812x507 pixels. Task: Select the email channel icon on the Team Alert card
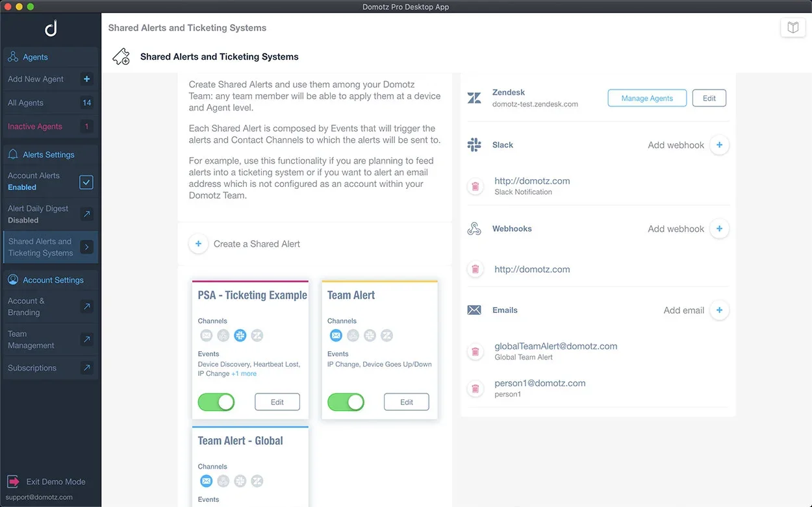pyautogui.click(x=336, y=336)
